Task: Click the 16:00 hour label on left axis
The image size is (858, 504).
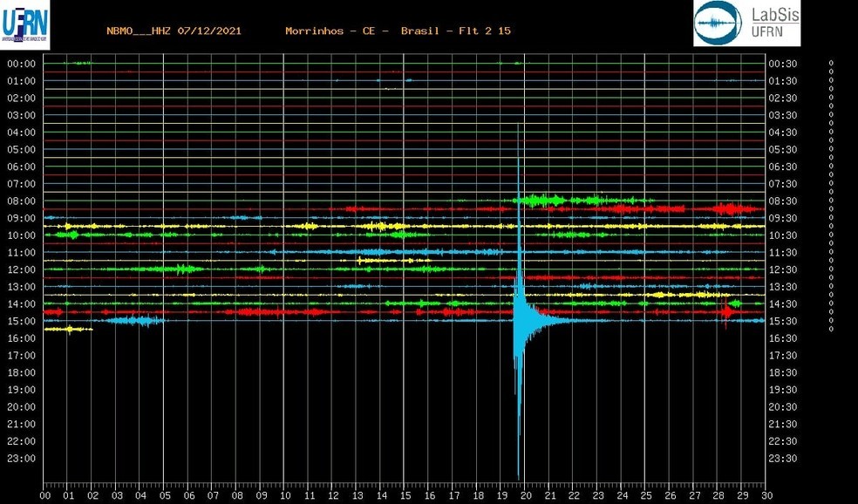Action: pyautogui.click(x=21, y=338)
